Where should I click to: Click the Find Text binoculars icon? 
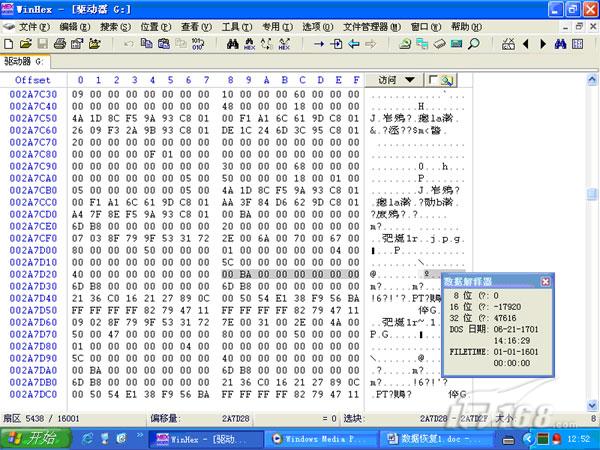click(x=233, y=44)
